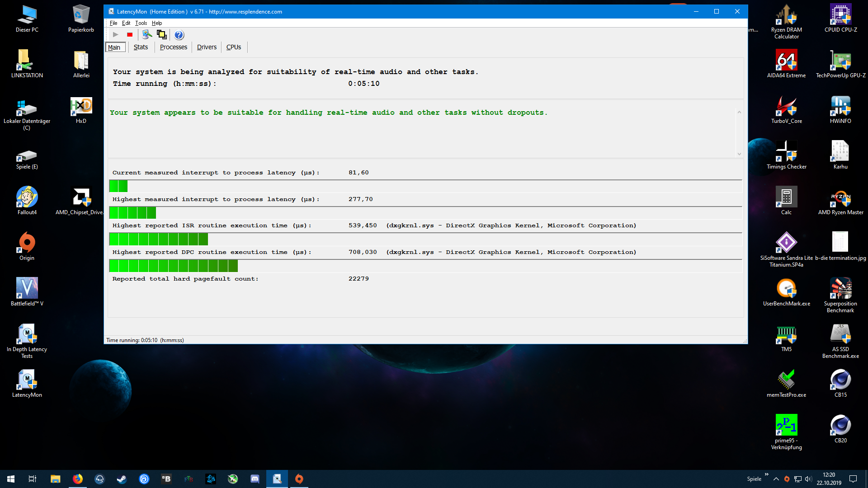The width and height of the screenshot is (868, 488).
Task: Launch AMD Ryzen Master shortcut
Action: click(x=840, y=199)
